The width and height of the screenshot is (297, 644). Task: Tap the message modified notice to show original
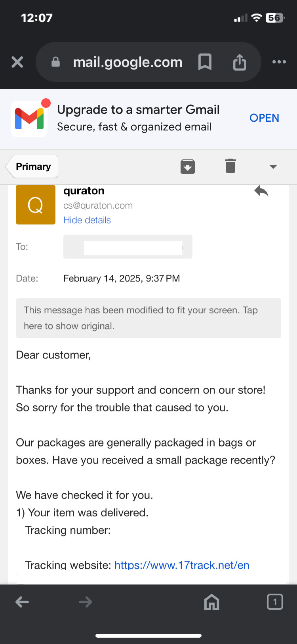(x=148, y=318)
